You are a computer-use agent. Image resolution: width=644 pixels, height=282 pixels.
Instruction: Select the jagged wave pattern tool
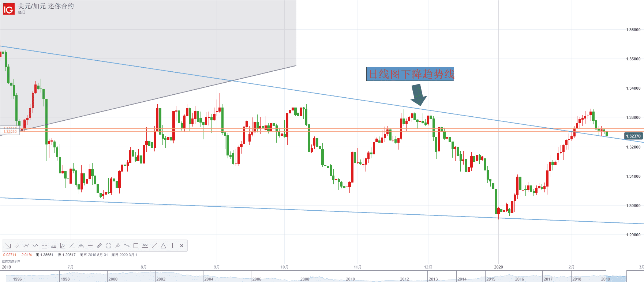pyautogui.click(x=81, y=246)
